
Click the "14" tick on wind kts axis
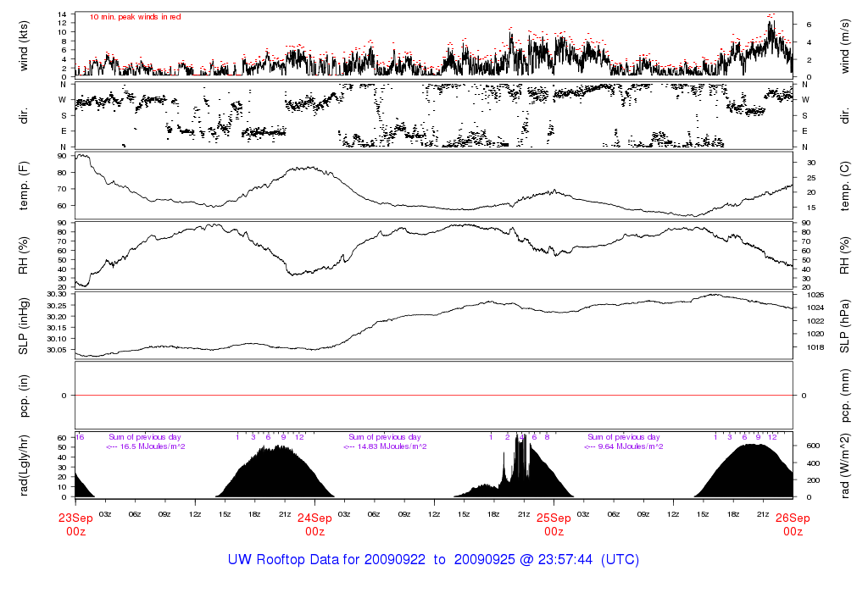63,14
